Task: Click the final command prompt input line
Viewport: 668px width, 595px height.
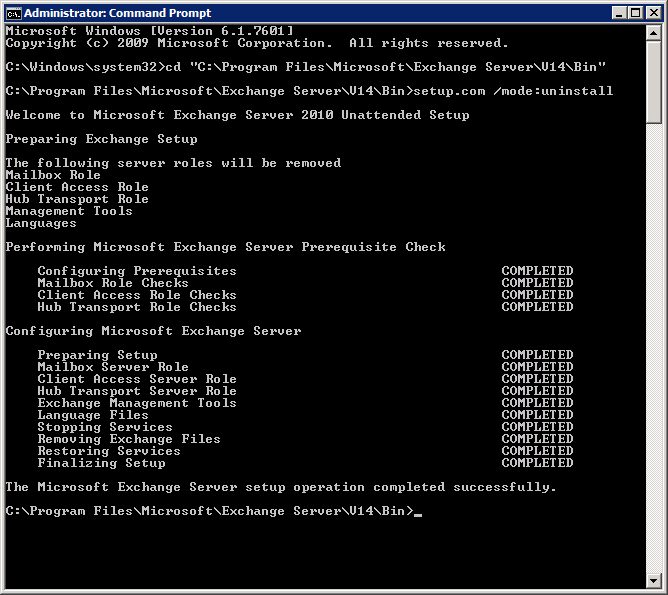Action: pyautogui.click(x=214, y=511)
